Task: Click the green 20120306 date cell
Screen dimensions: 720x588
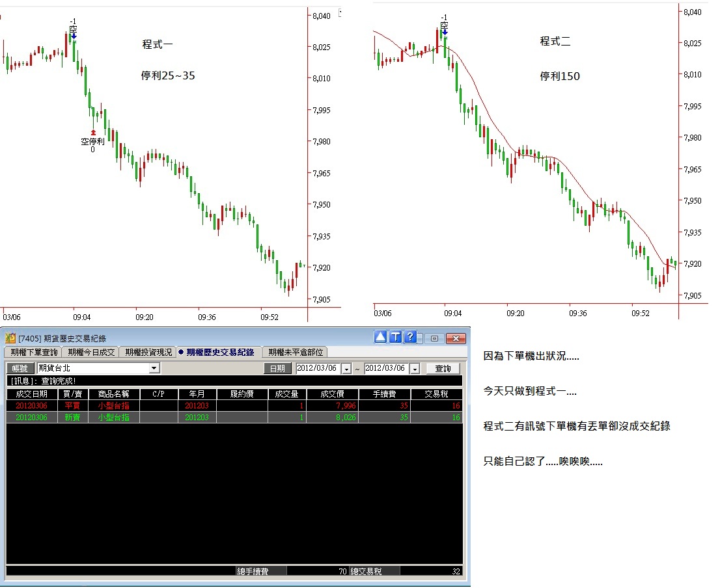Action: pos(32,418)
